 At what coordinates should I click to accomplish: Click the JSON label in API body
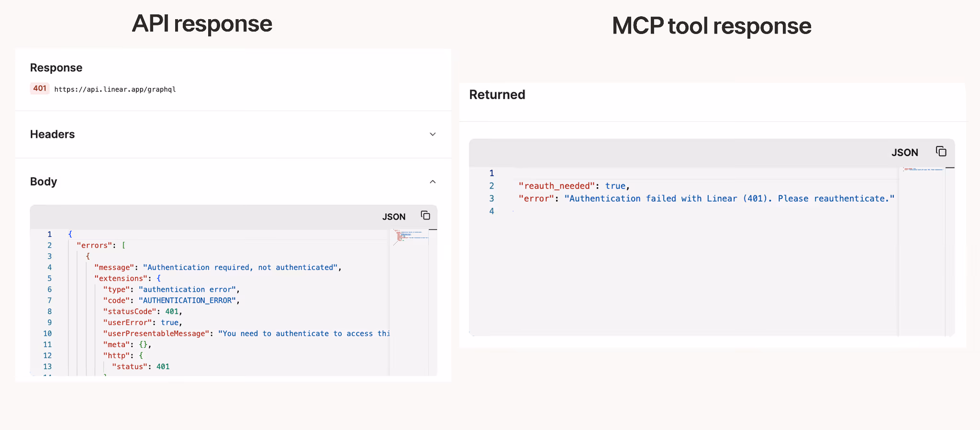[394, 216]
